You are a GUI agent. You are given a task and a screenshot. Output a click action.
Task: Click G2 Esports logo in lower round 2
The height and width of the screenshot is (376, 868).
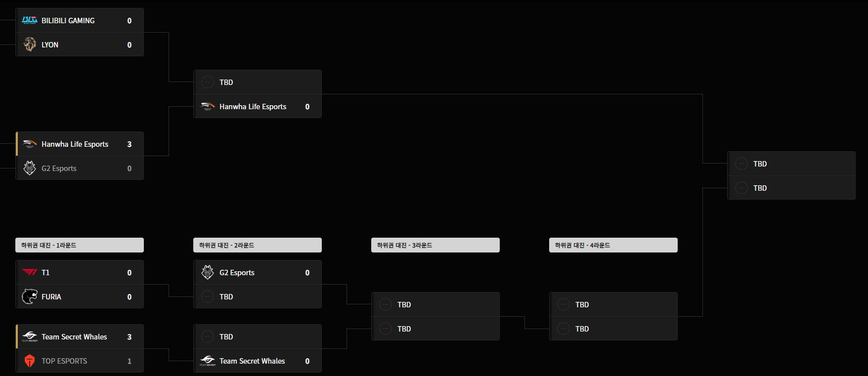[208, 272]
